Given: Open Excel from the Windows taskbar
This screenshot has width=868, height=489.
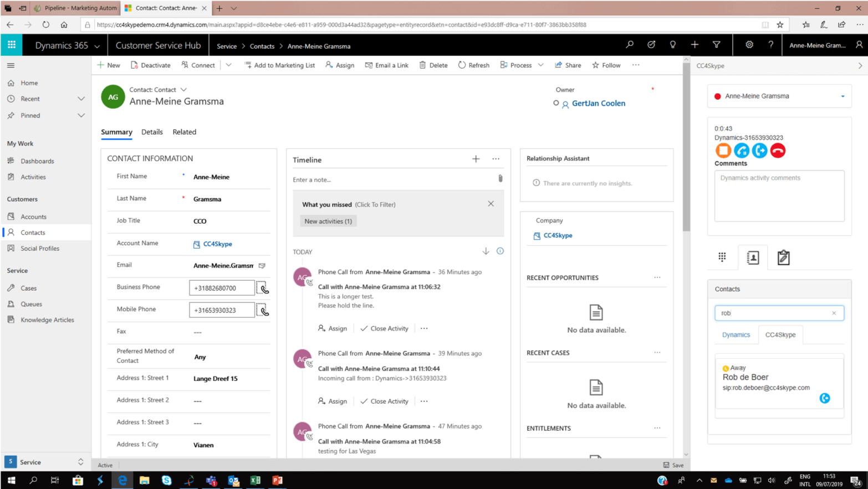Looking at the screenshot, I should pyautogui.click(x=255, y=480).
